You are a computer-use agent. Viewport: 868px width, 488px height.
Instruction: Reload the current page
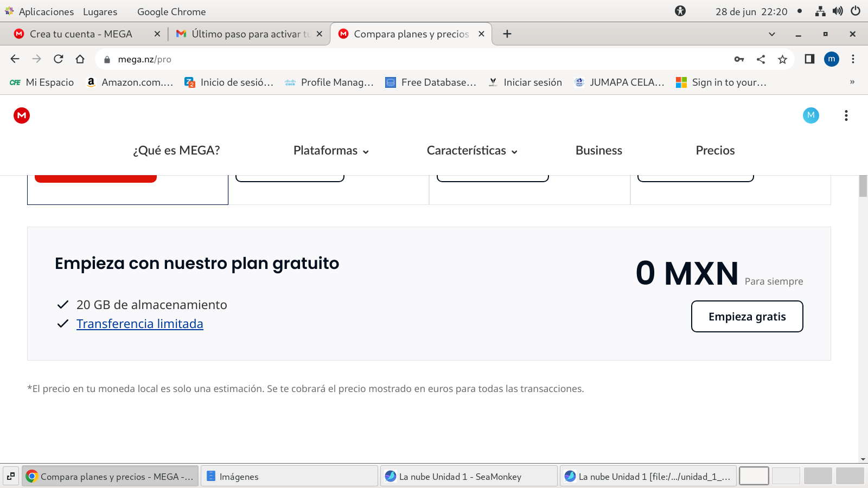(59, 59)
